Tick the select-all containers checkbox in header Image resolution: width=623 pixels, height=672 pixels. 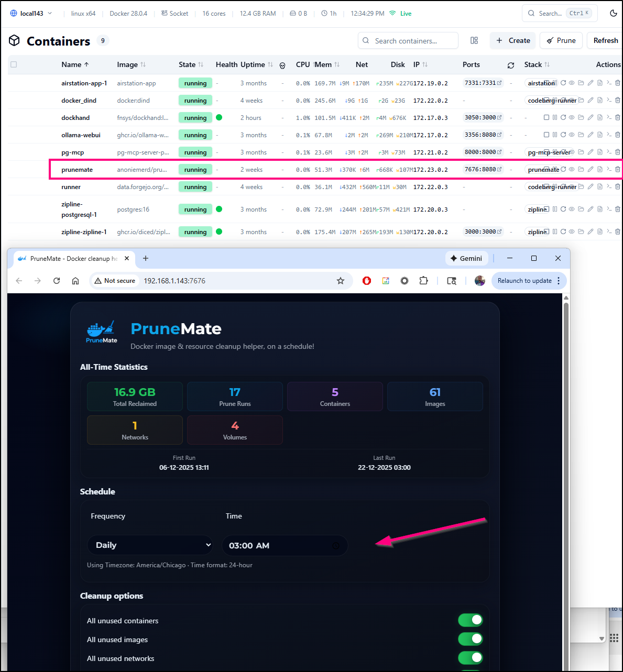[x=14, y=64]
